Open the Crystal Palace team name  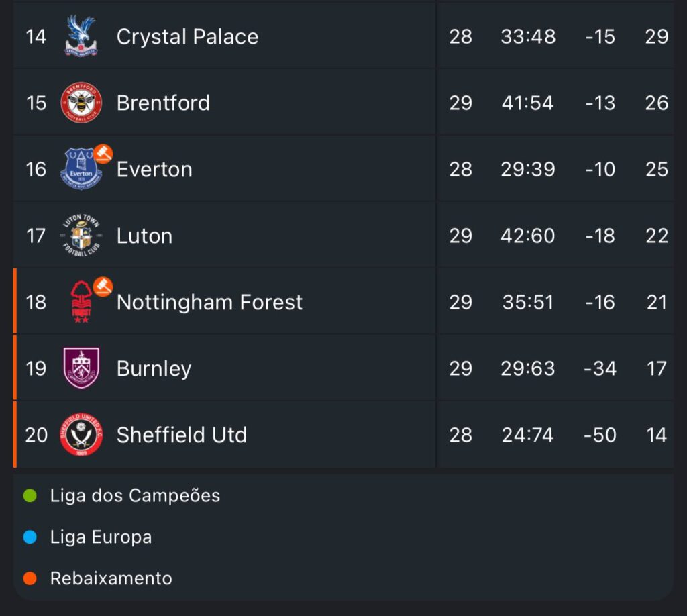pos(187,36)
